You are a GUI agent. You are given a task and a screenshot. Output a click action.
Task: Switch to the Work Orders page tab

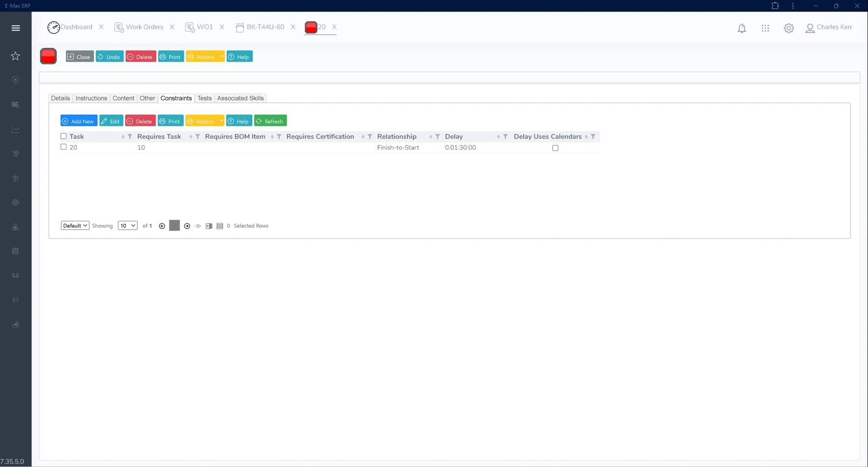click(x=139, y=27)
